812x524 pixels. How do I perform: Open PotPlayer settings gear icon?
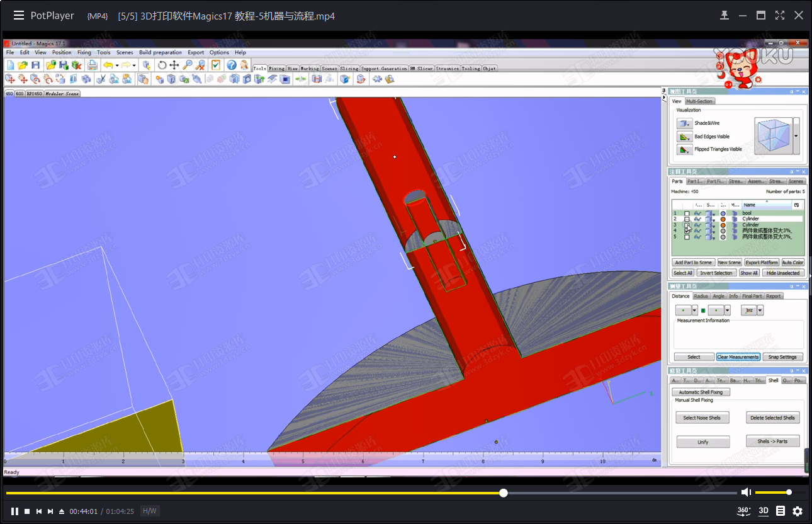pos(798,511)
